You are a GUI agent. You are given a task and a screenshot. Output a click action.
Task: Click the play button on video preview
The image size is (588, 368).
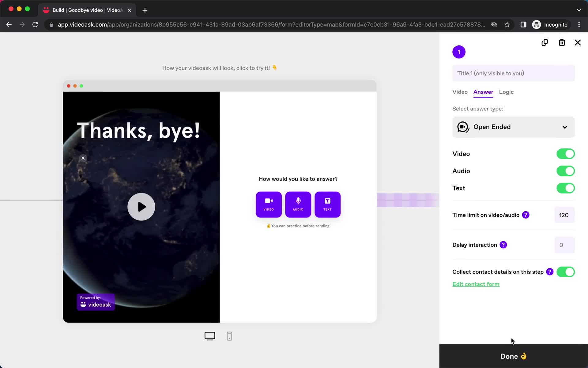[141, 207]
